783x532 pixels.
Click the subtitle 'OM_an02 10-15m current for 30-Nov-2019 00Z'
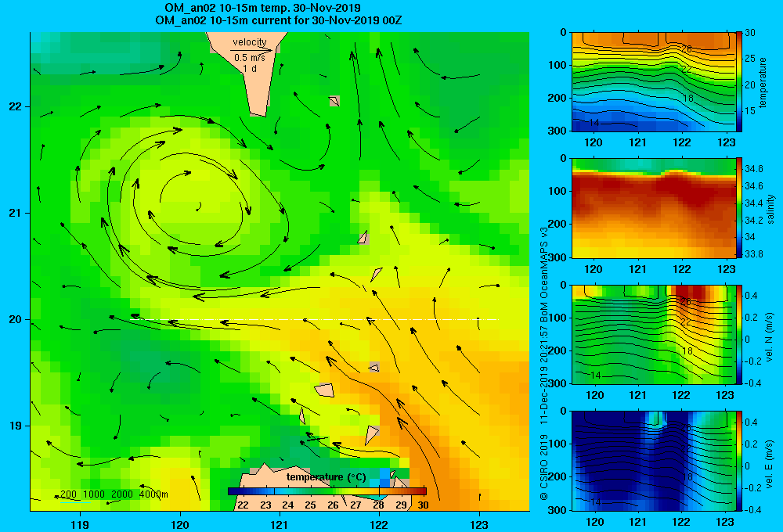[279, 20]
